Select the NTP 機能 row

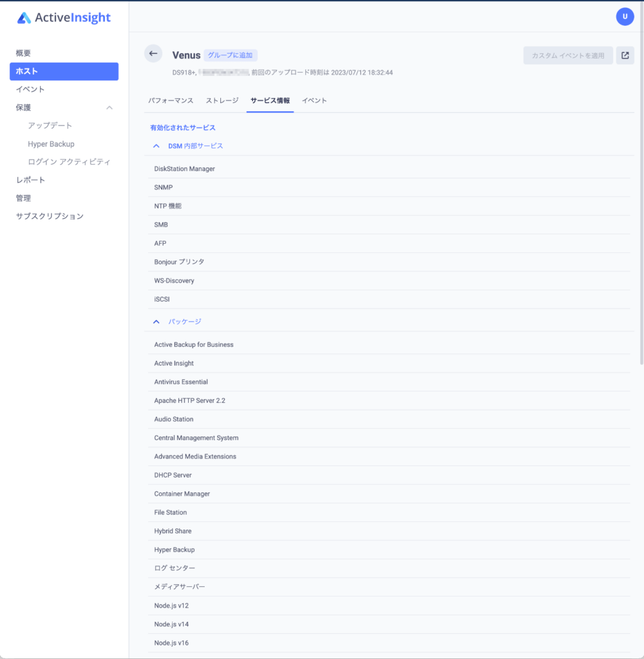(389, 206)
